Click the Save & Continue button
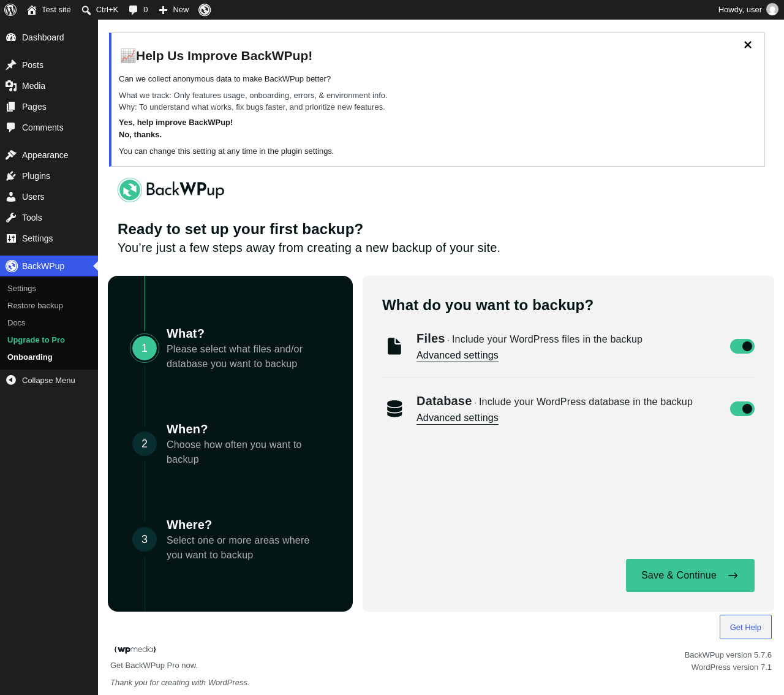The image size is (784, 695). pyautogui.click(x=690, y=575)
